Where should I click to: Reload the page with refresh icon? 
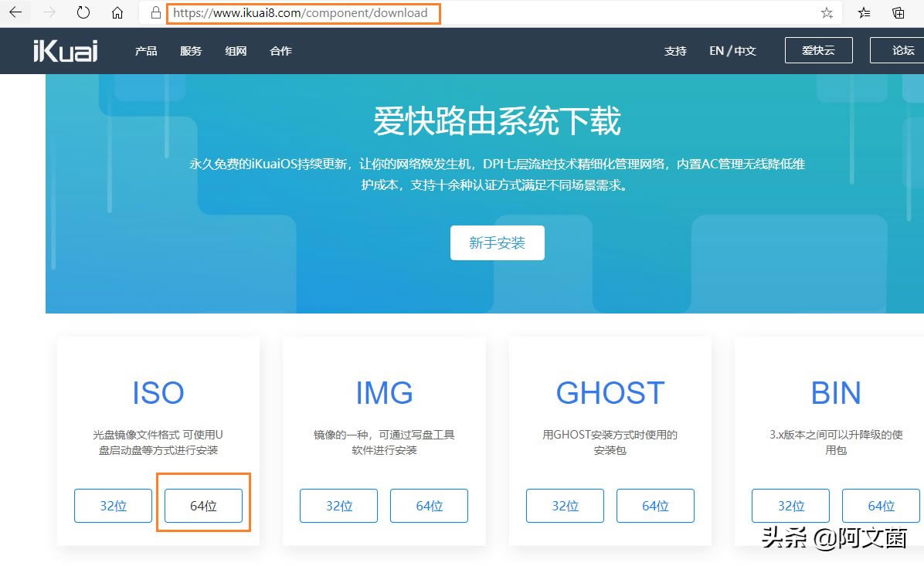[x=83, y=12]
